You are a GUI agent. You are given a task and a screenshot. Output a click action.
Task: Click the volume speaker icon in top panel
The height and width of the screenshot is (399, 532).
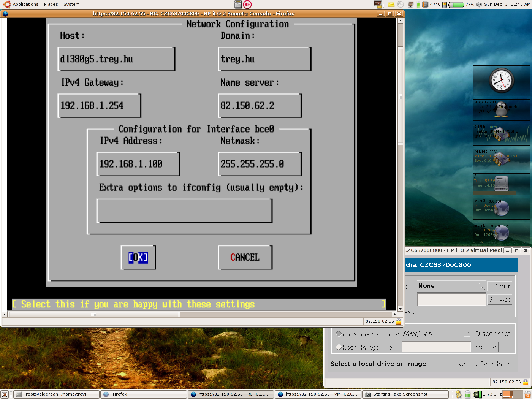(479, 5)
